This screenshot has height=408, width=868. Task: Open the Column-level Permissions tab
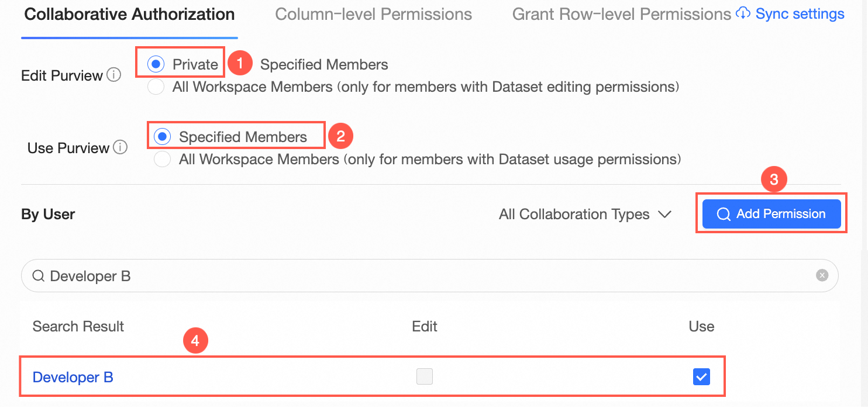(x=373, y=14)
